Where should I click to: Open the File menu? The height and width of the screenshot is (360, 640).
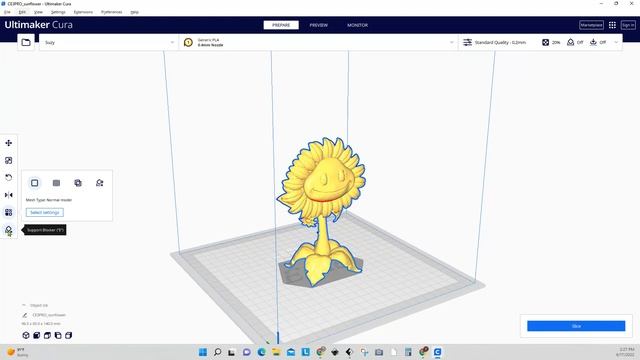(x=7, y=12)
